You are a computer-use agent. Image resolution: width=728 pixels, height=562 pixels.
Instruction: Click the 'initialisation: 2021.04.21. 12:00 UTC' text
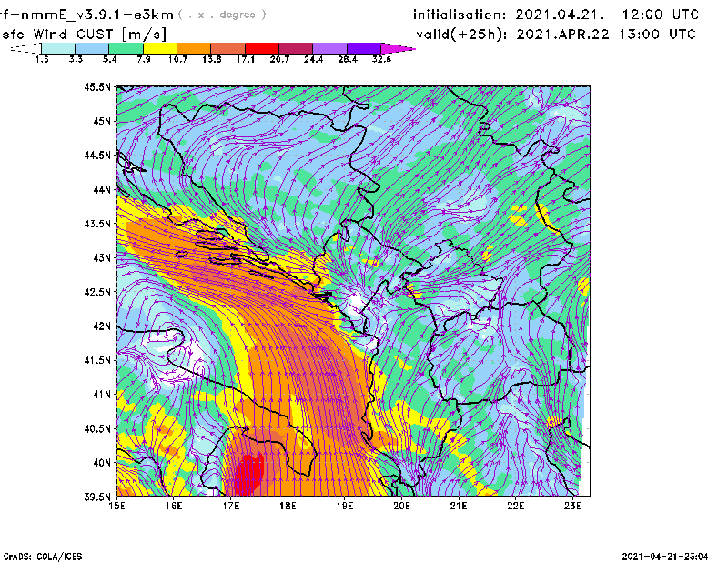(556, 15)
